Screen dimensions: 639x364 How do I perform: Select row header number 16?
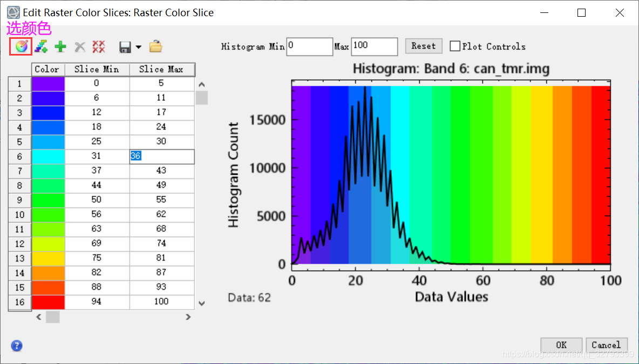point(19,302)
